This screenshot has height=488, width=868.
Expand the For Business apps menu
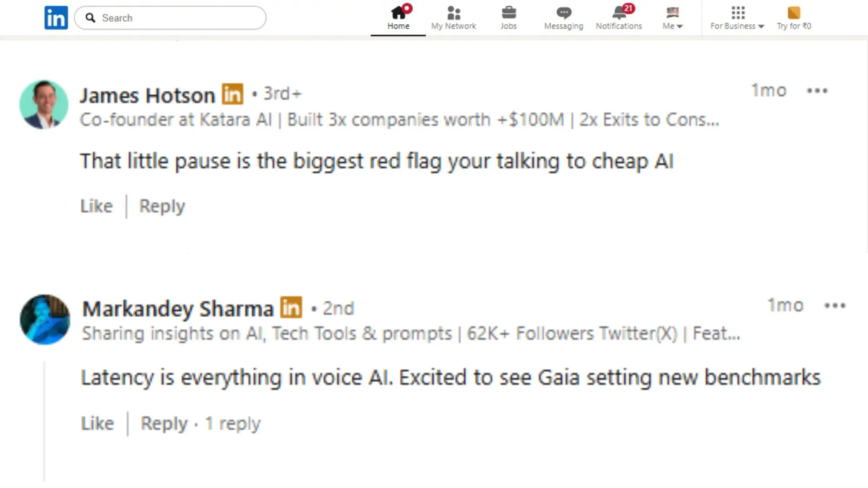point(737,18)
